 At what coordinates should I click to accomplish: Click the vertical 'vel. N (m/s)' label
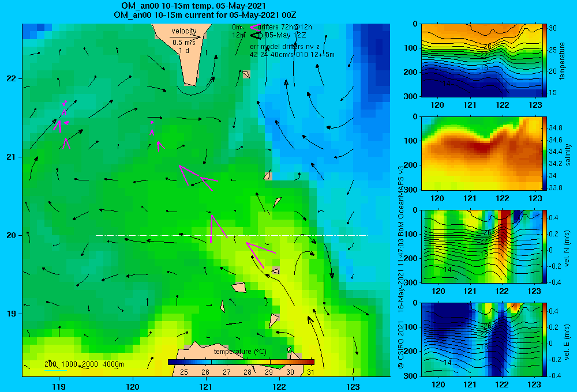pyautogui.click(x=567, y=248)
